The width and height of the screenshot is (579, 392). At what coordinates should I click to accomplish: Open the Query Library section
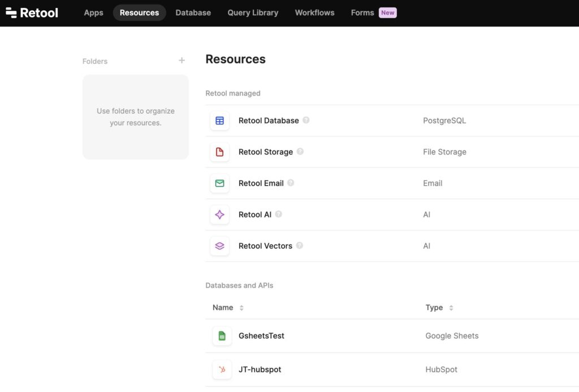(x=253, y=12)
